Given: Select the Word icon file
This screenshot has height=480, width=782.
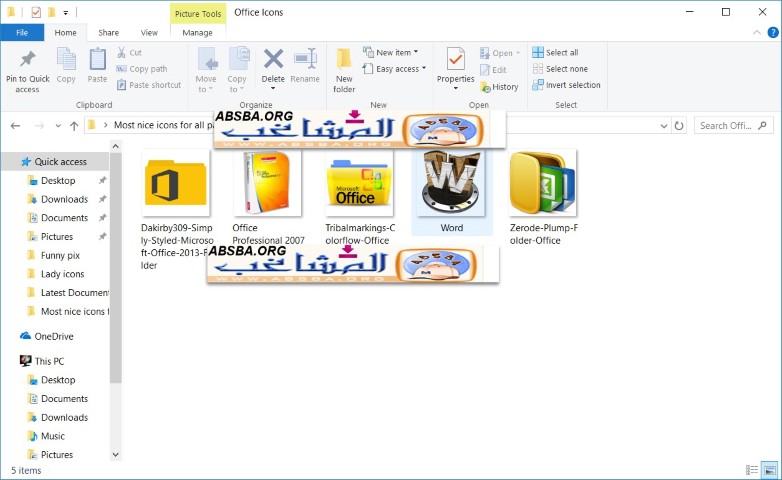Looking at the screenshot, I should [x=452, y=192].
